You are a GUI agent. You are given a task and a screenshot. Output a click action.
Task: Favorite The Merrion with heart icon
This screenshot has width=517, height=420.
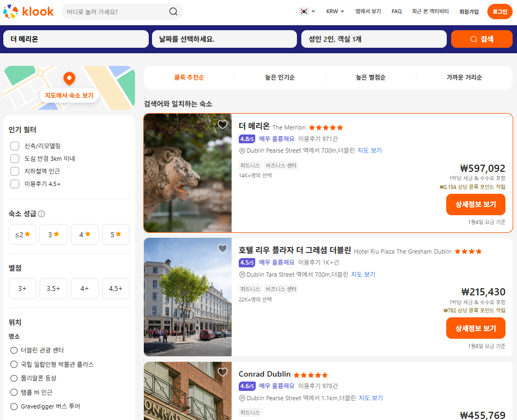[x=223, y=125]
